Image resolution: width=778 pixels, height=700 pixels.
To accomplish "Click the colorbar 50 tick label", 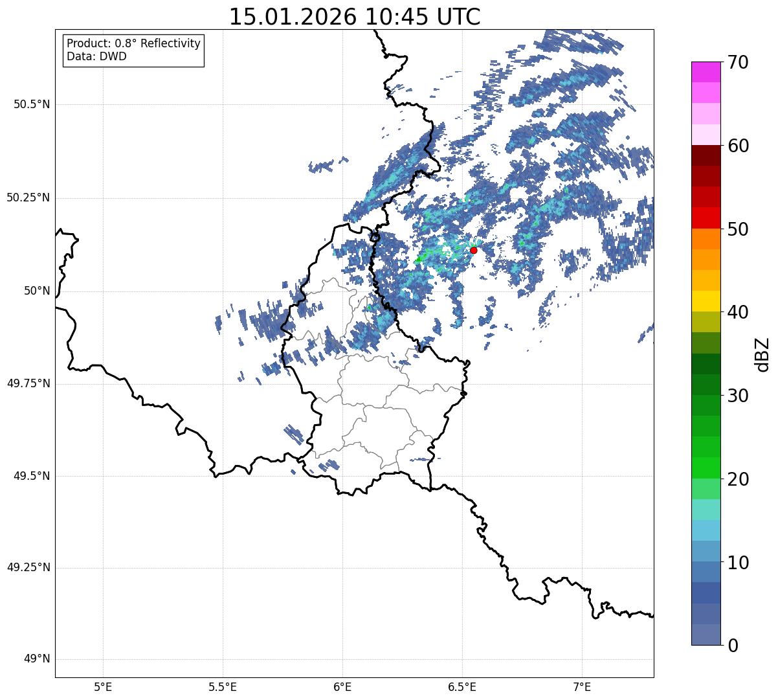I will [738, 229].
